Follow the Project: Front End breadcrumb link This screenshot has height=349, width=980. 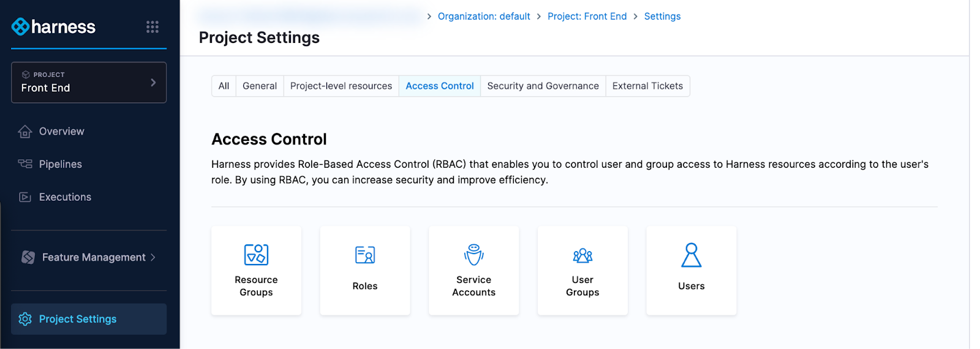[x=587, y=17]
